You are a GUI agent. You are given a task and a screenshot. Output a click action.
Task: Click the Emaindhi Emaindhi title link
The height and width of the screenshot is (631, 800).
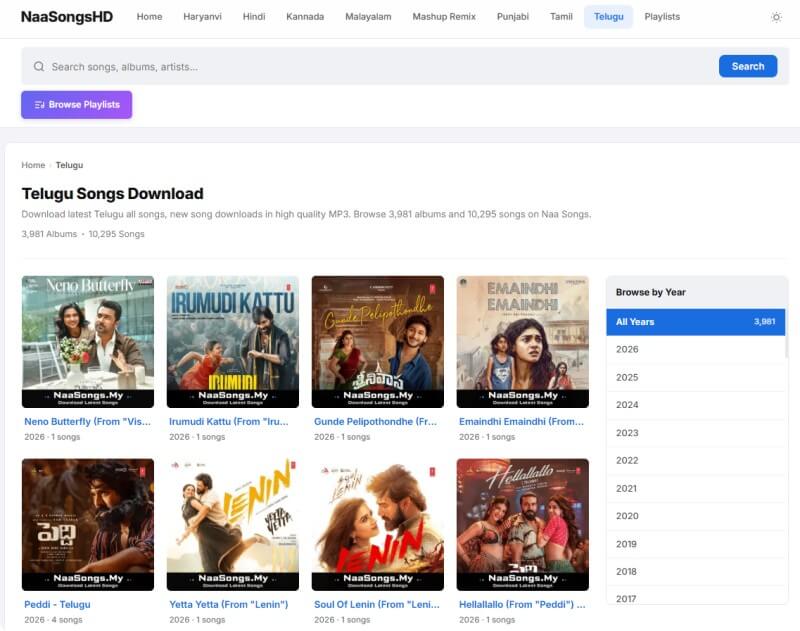521,422
